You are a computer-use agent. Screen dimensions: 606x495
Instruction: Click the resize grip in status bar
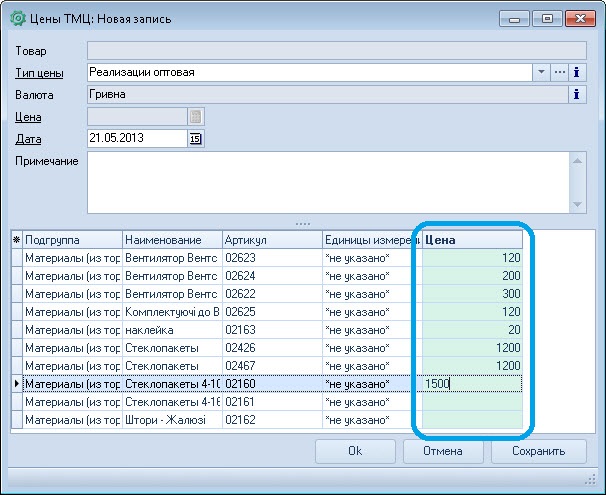(x=590, y=479)
